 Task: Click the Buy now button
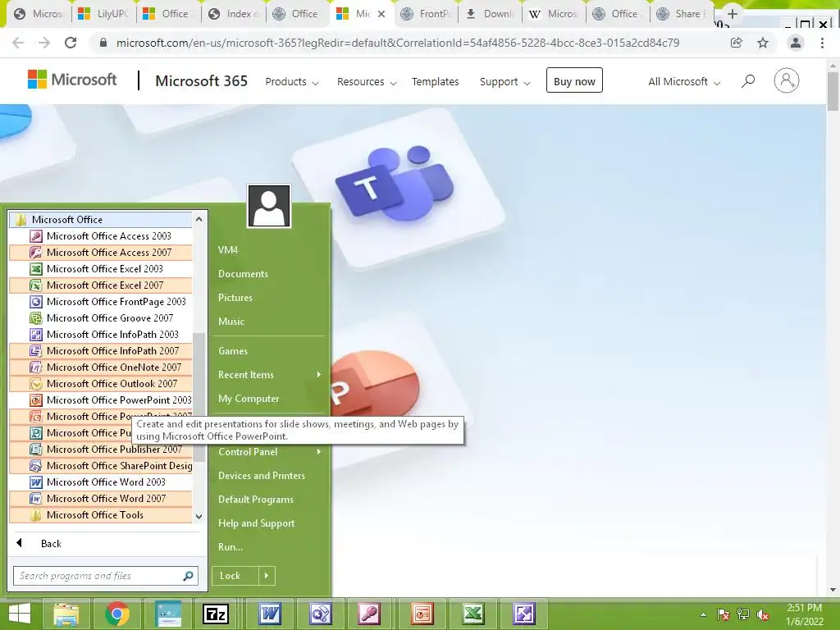click(x=574, y=80)
